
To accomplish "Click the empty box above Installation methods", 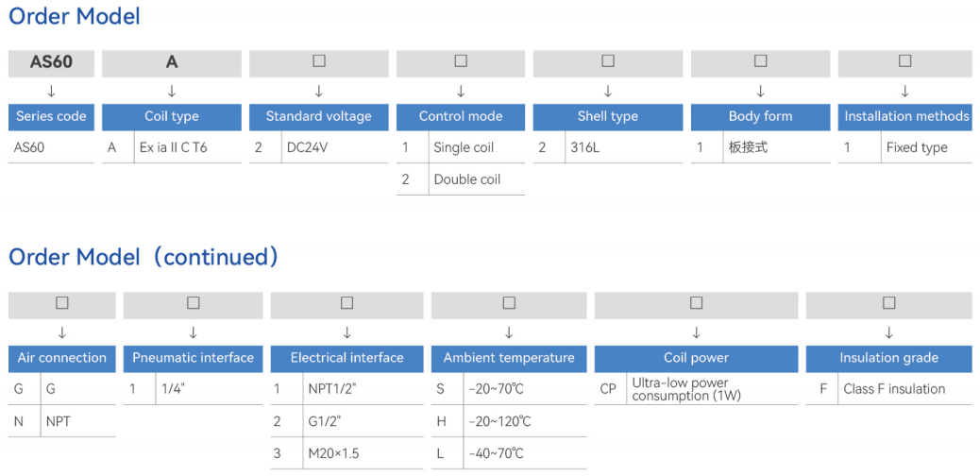I will 904,61.
